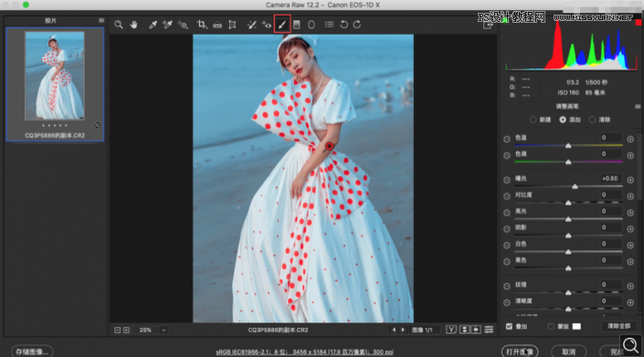Image resolution: width=644 pixels, height=357 pixels.
Task: Click the 色温 slider handle
Action: (x=568, y=146)
